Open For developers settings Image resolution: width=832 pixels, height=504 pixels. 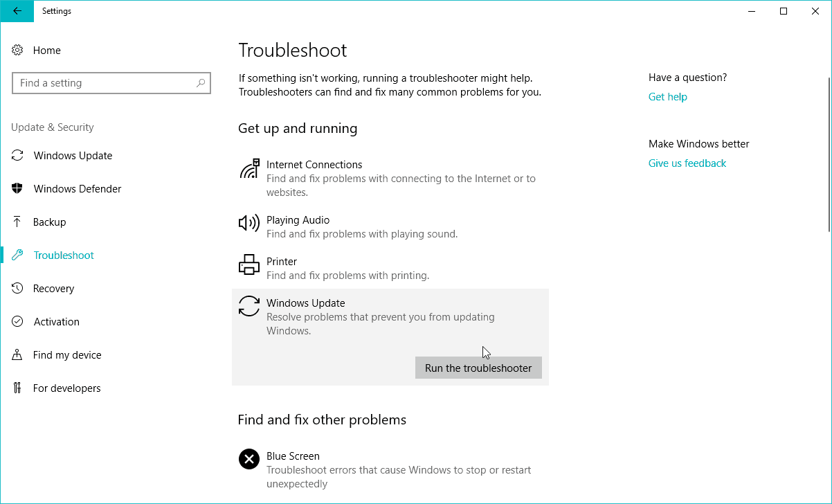(67, 388)
